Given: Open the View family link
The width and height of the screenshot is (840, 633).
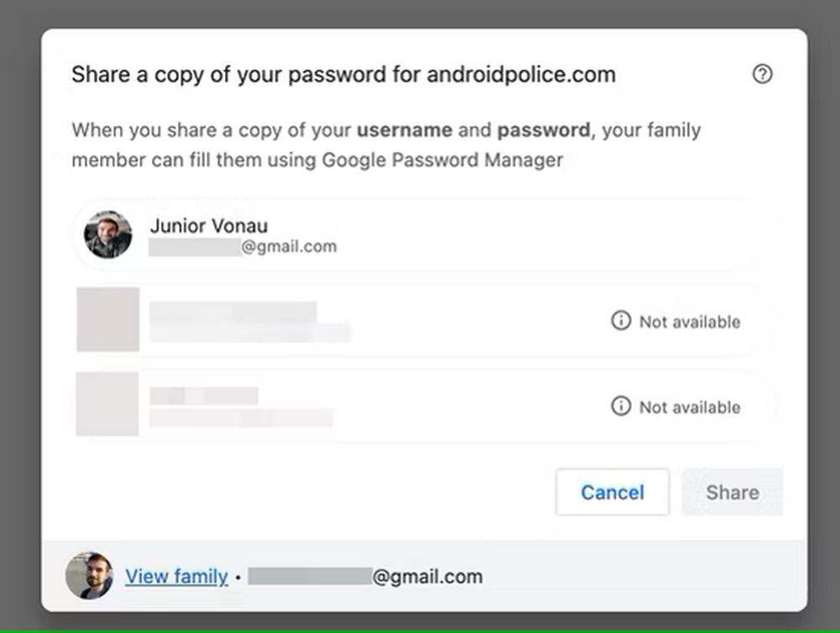Looking at the screenshot, I should click(176, 577).
